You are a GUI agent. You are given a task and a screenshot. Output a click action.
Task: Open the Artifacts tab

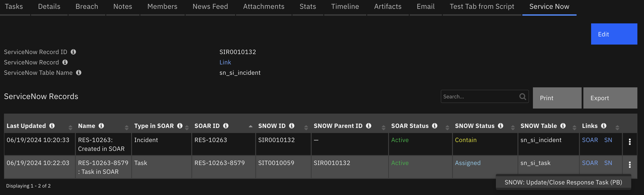[x=387, y=6]
